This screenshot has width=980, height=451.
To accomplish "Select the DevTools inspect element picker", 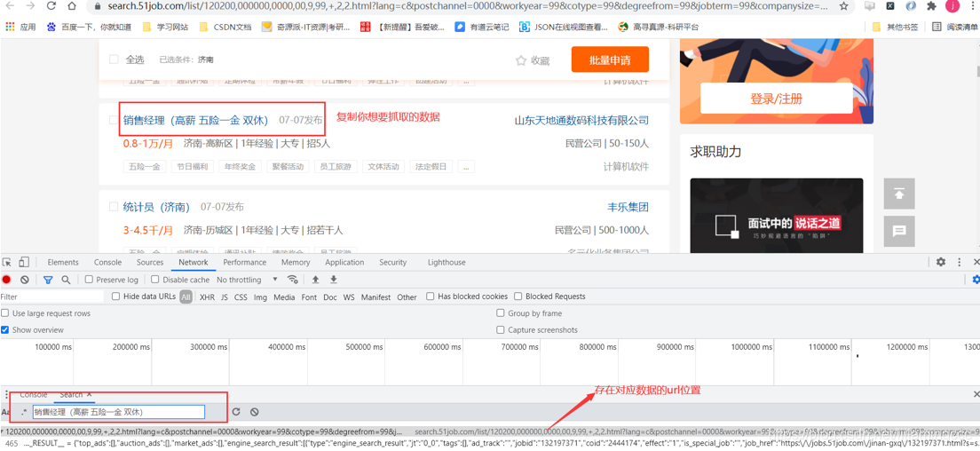I will [7, 263].
